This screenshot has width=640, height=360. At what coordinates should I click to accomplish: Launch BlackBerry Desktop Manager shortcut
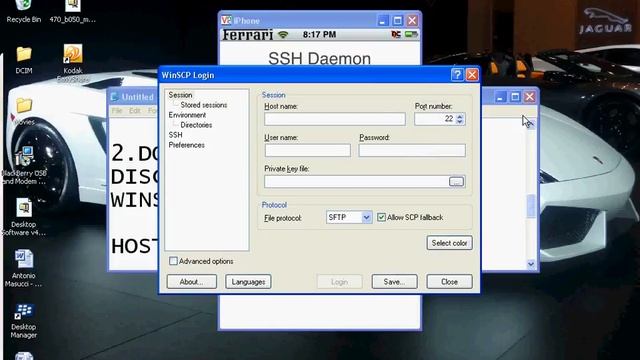24,321
